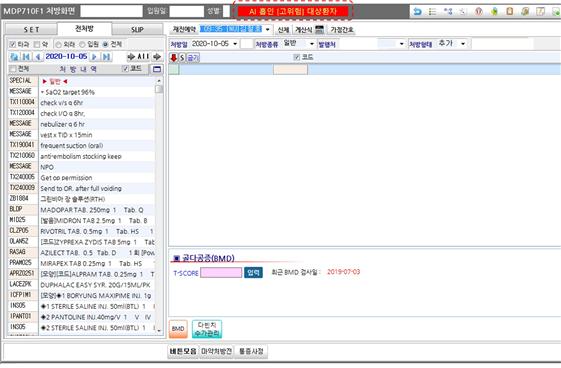Click the blue undo arrow icon
This screenshot has height=368, width=561.
(417, 11)
